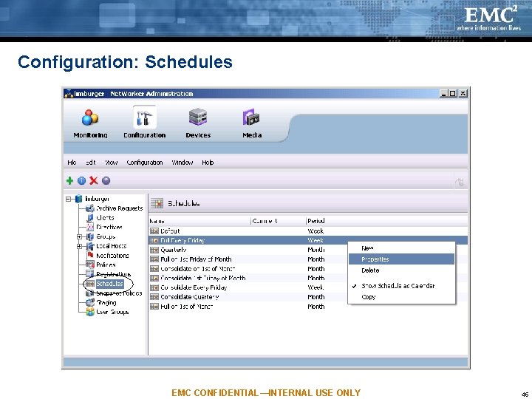Click the red X Delete toolbar icon

[94, 180]
